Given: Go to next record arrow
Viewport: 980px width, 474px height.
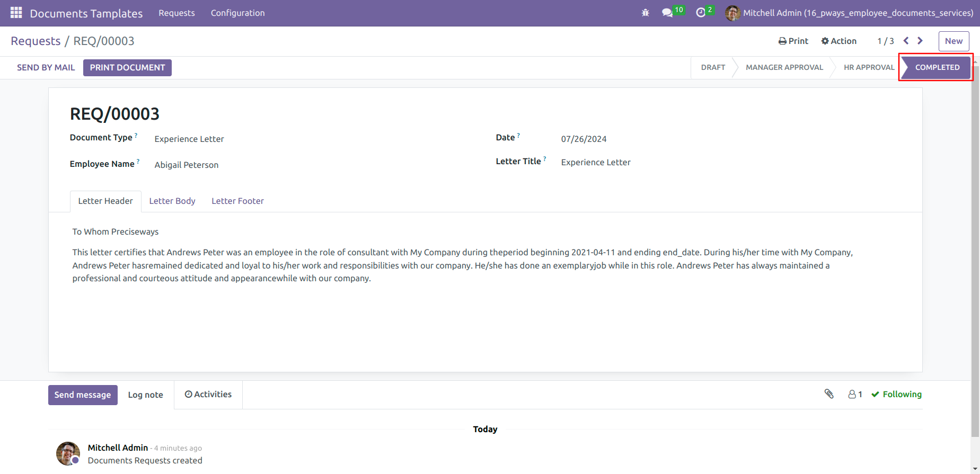Looking at the screenshot, I should click(920, 41).
